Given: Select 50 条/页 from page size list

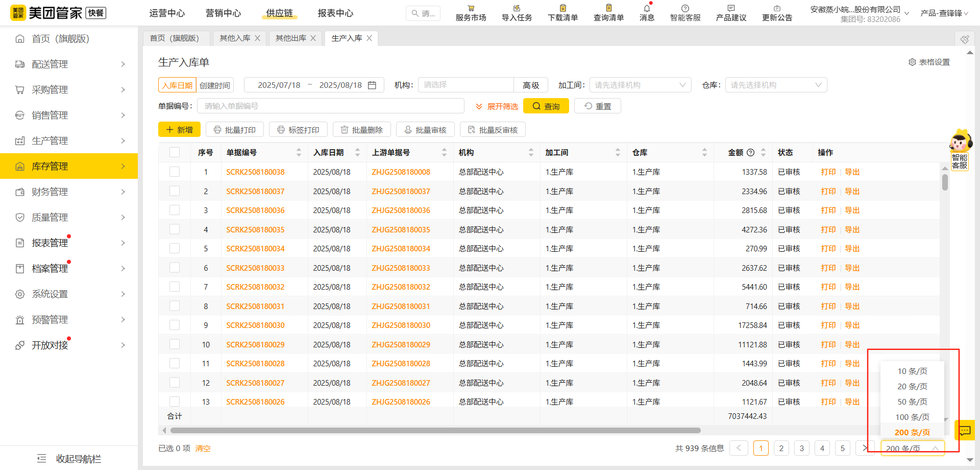Looking at the screenshot, I should point(912,402).
